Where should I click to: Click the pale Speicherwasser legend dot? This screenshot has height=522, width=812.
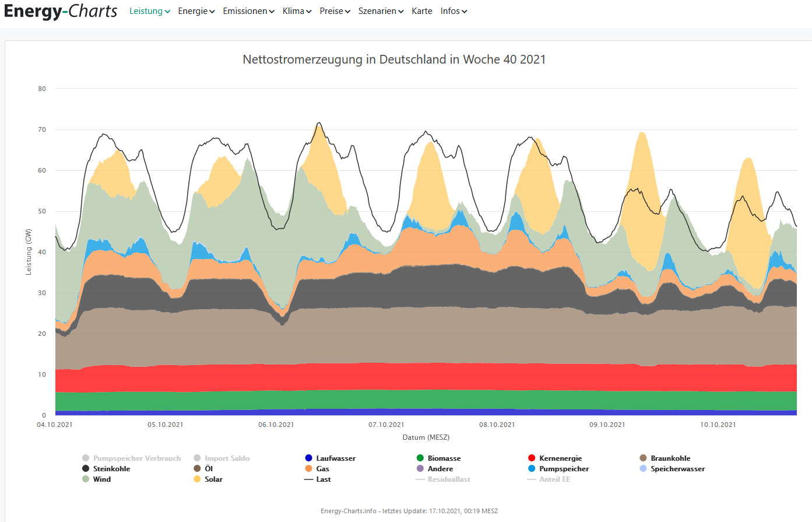[x=643, y=469]
